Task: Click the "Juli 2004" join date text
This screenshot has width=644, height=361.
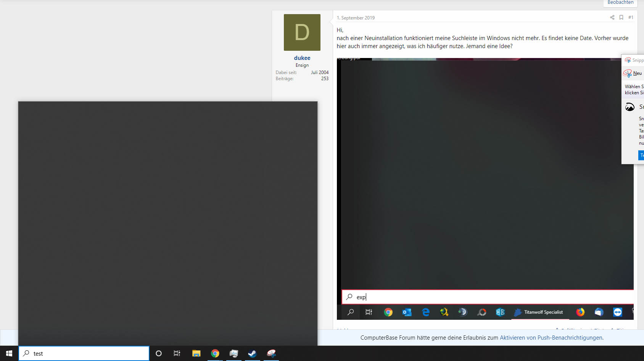Action: [x=320, y=73]
